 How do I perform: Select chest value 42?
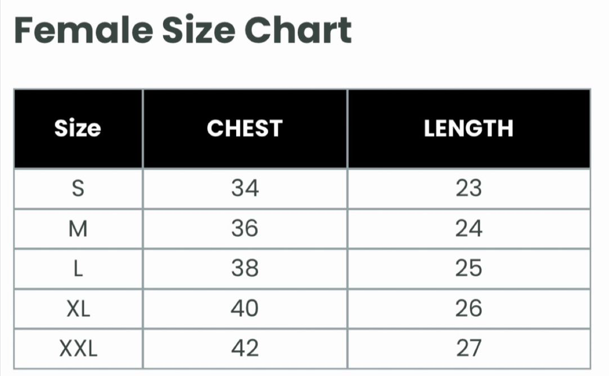point(245,348)
